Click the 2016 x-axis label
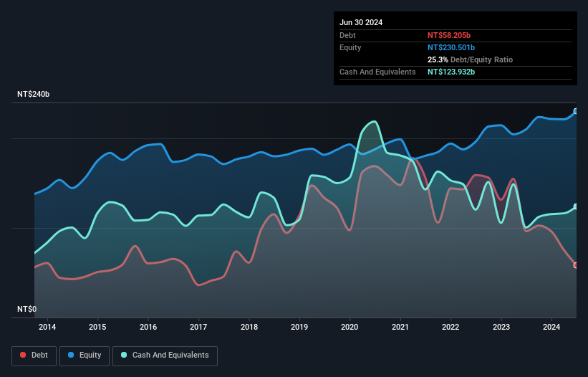Viewport: 588px width, 377px height. tap(148, 327)
